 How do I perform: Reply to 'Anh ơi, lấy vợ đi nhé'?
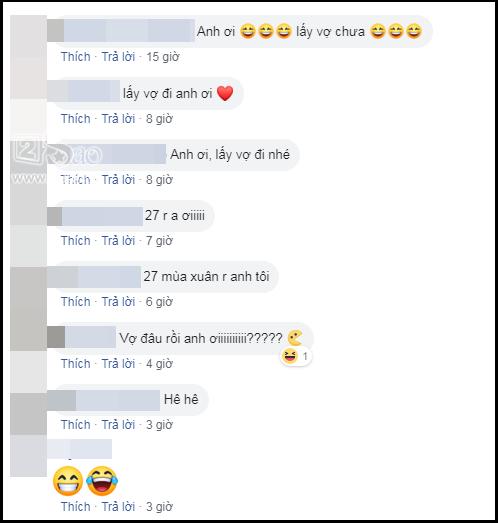pyautogui.click(x=118, y=180)
